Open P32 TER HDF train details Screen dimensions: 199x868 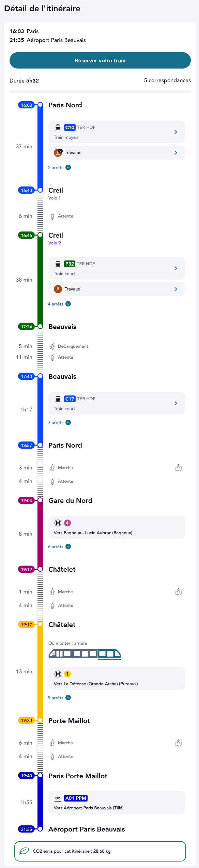(117, 268)
